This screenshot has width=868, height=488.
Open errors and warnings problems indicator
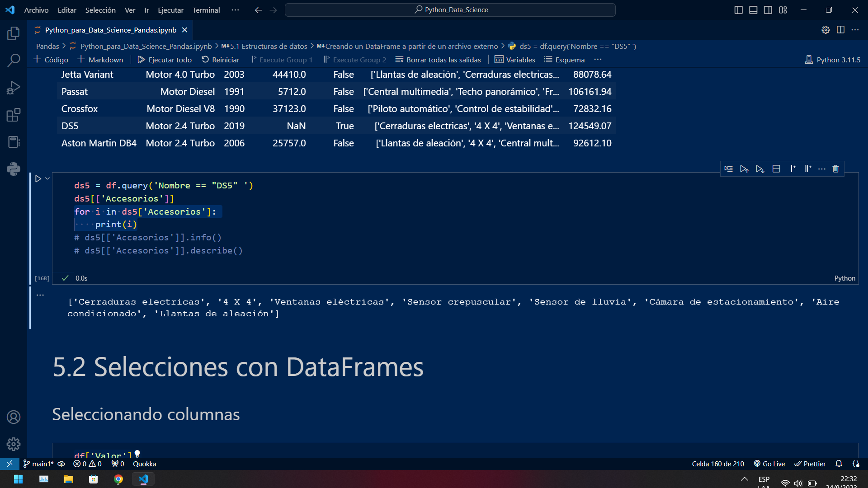(87, 464)
